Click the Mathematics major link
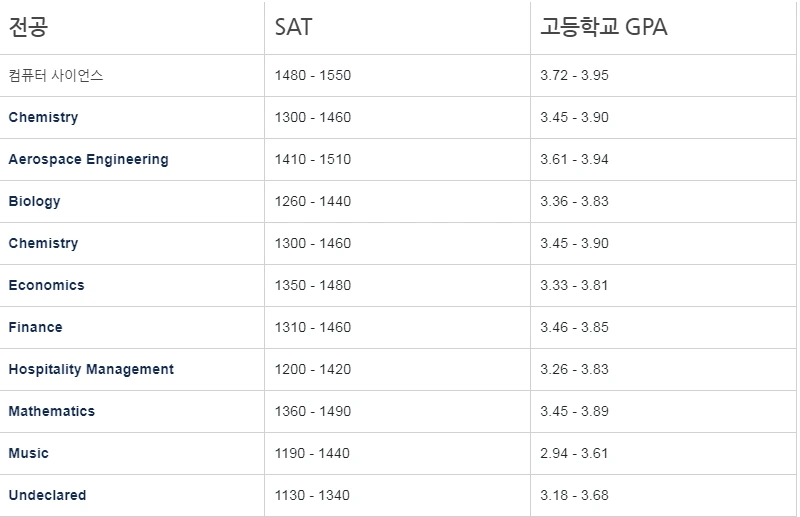 point(52,411)
